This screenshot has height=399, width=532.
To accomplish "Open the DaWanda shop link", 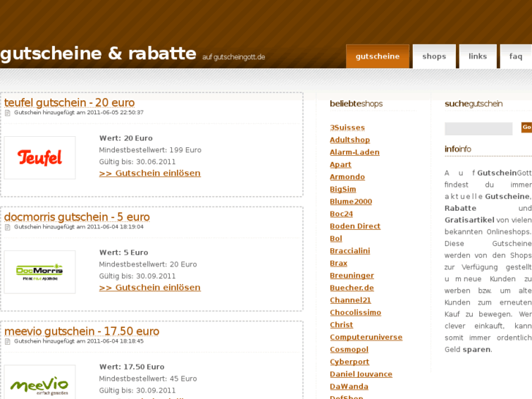I will [x=349, y=387].
